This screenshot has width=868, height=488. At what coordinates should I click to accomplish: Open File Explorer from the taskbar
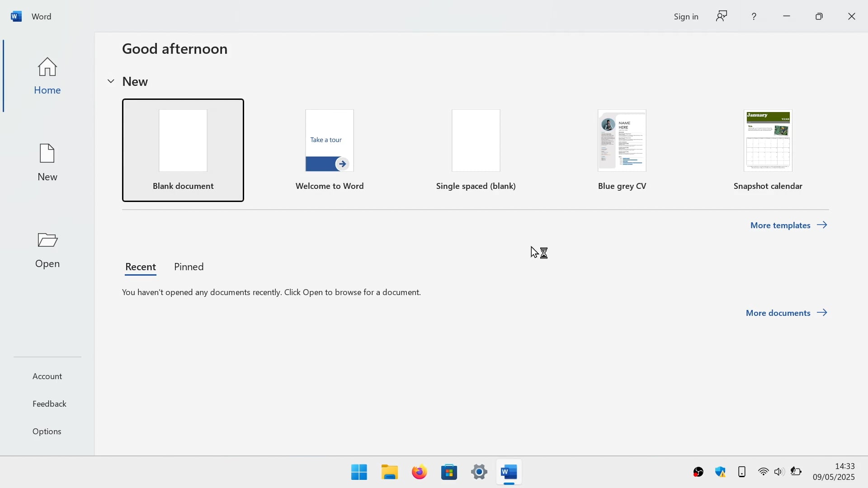click(x=389, y=472)
